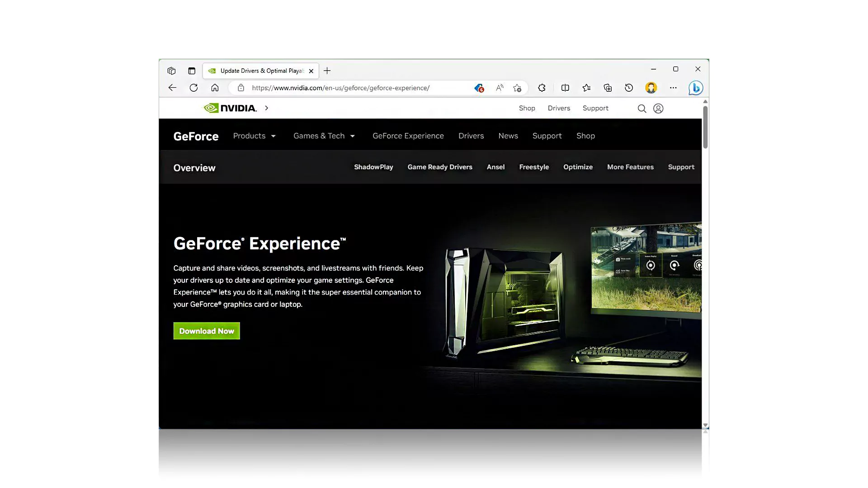
Task: Open the Favorites list
Action: (586, 88)
